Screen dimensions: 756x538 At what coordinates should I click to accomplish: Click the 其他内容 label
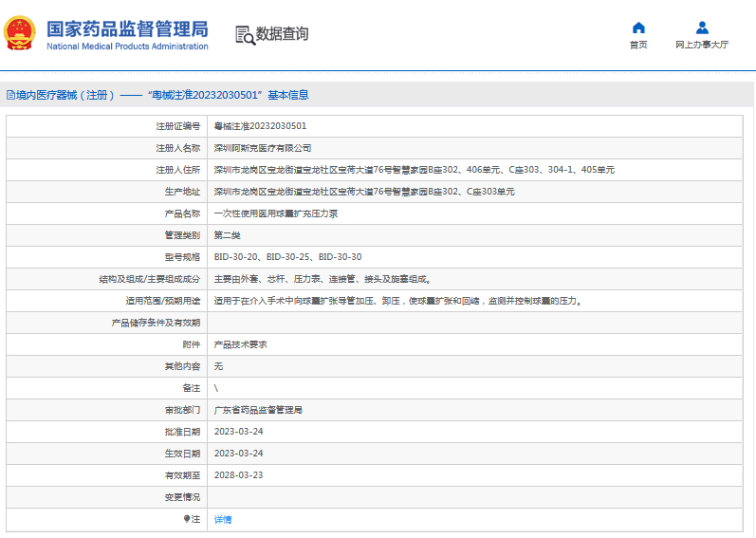[x=182, y=366]
